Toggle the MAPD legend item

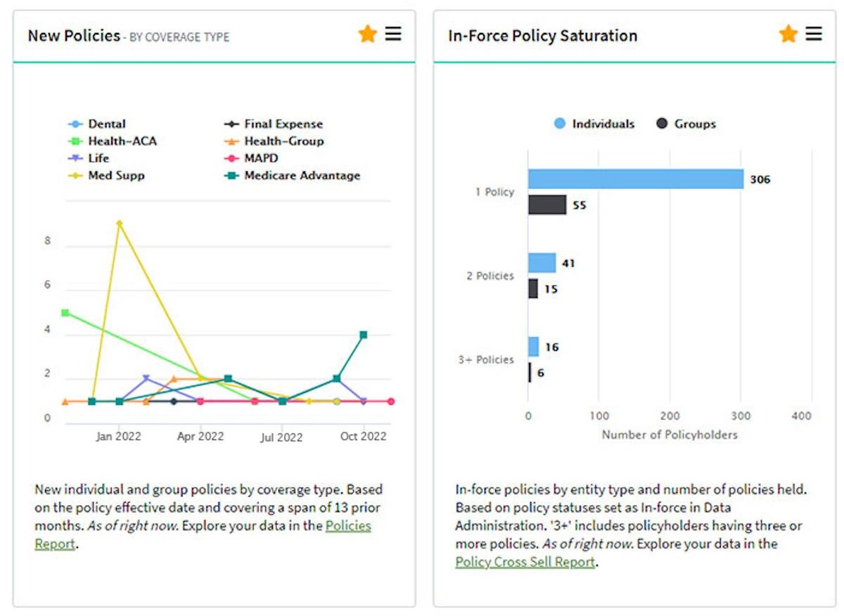click(261, 158)
